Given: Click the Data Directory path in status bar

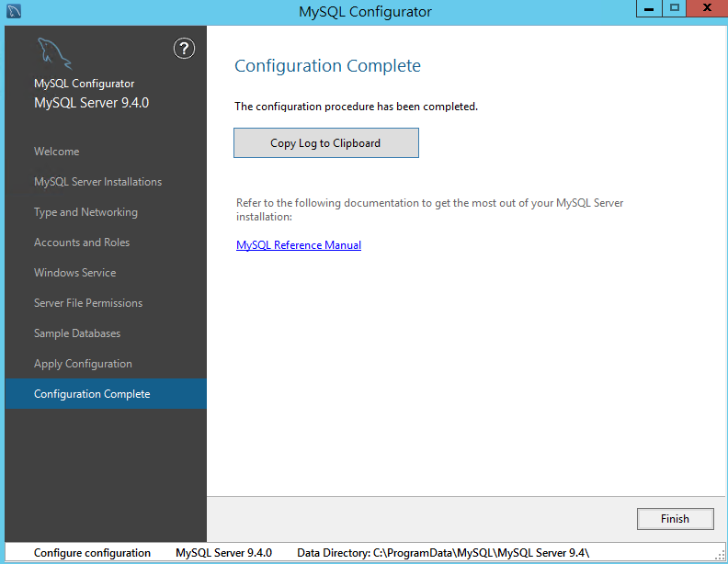Looking at the screenshot, I should [443, 553].
